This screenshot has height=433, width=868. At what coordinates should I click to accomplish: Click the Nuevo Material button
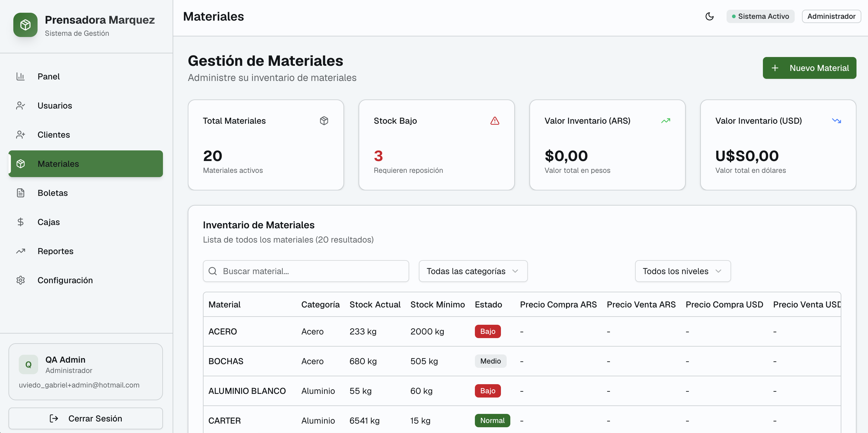pos(809,68)
